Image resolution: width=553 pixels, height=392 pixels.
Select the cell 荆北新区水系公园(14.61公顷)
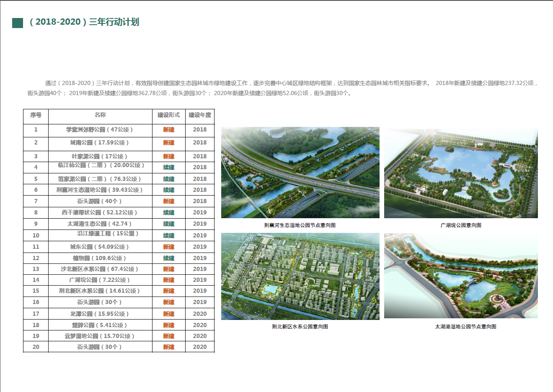[x=100, y=291]
